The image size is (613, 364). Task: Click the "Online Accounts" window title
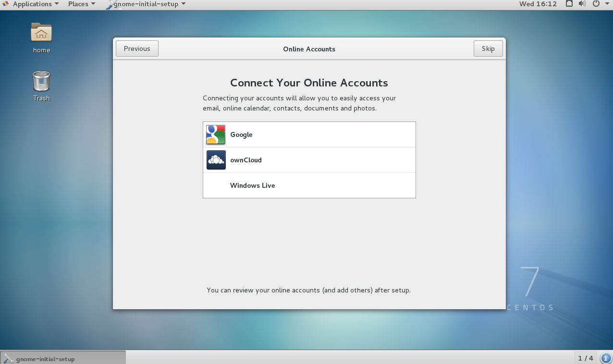(309, 49)
